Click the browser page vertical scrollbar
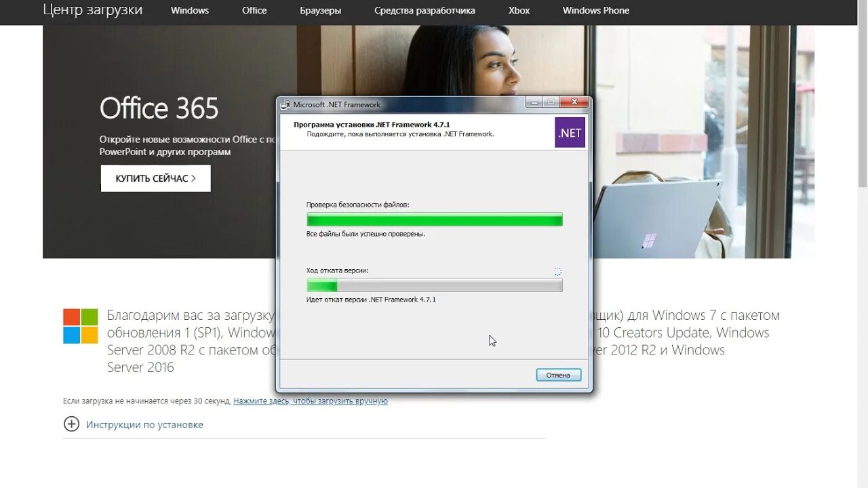This screenshot has width=868, height=488. (x=863, y=95)
